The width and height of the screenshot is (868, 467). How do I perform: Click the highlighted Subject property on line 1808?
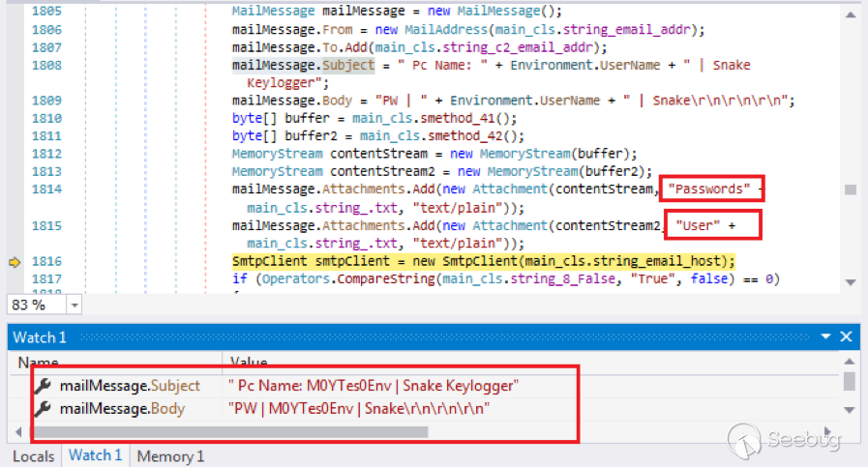pos(348,66)
